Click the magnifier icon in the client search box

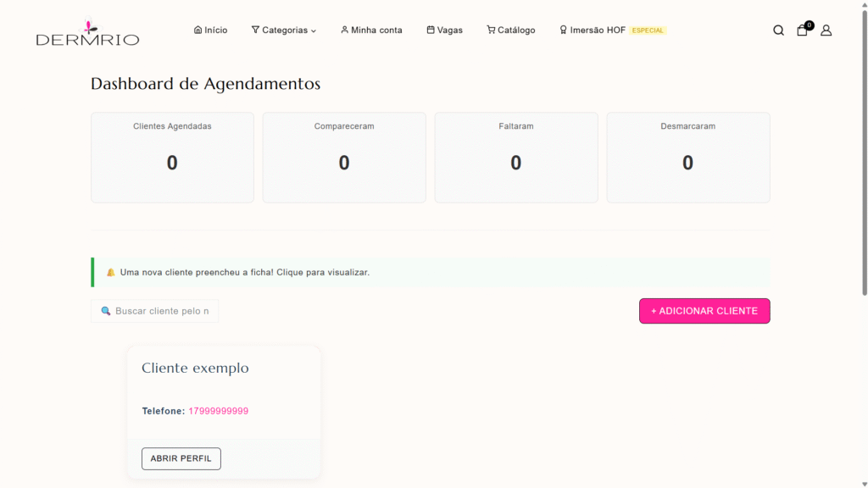(106, 311)
